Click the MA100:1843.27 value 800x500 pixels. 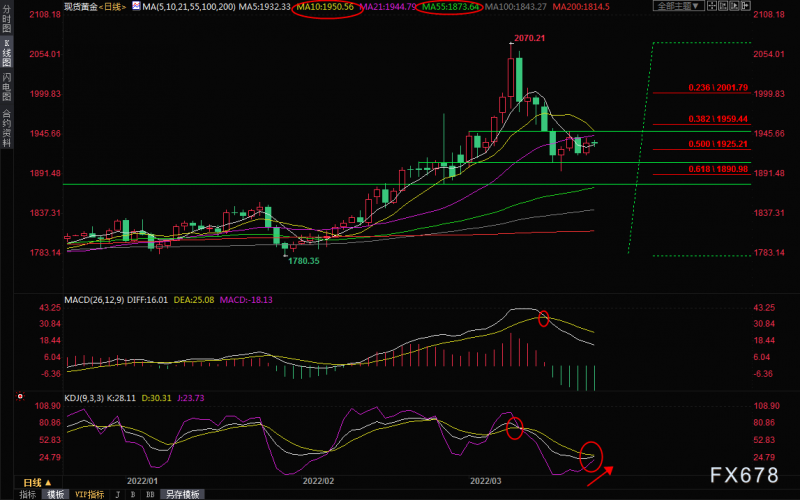[x=515, y=7]
